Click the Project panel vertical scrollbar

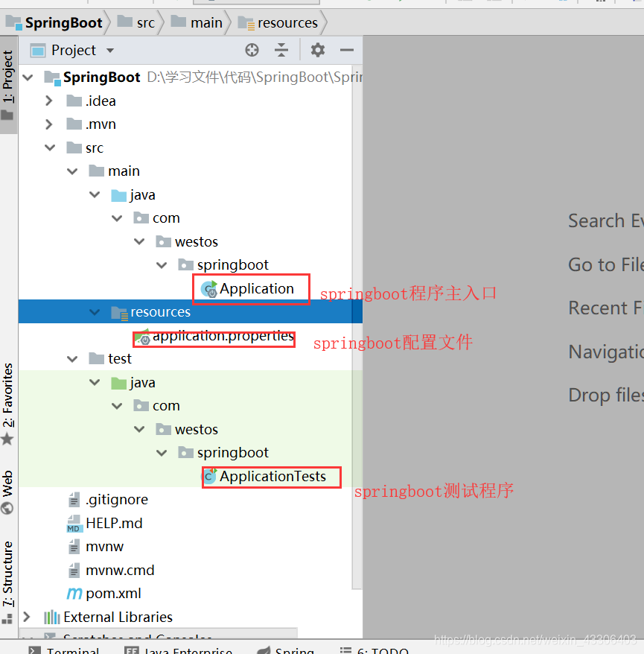pos(357,328)
